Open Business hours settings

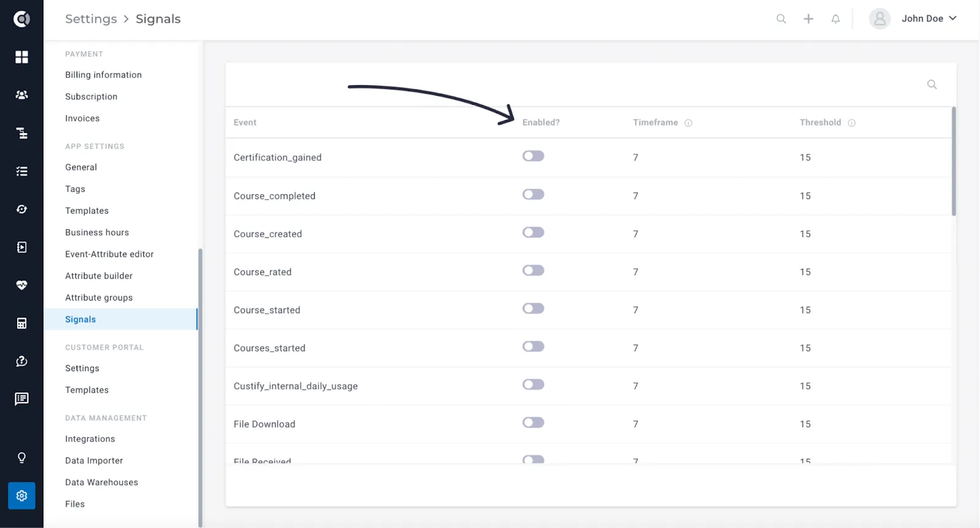coord(97,233)
